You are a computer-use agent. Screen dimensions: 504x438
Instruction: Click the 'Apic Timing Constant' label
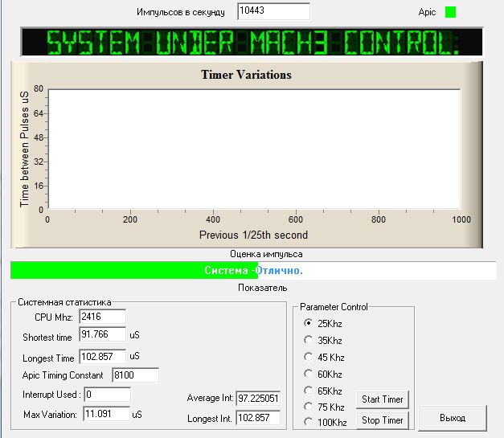[x=63, y=375]
